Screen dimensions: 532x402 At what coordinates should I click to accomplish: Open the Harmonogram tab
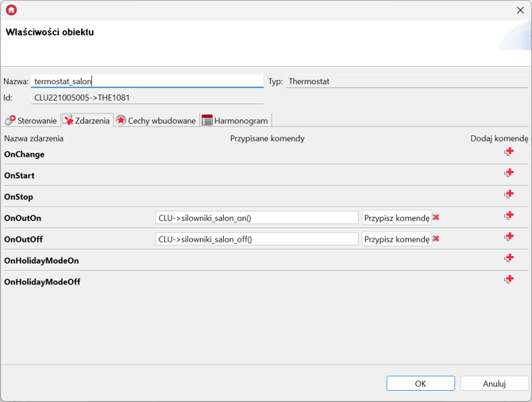[x=236, y=121]
